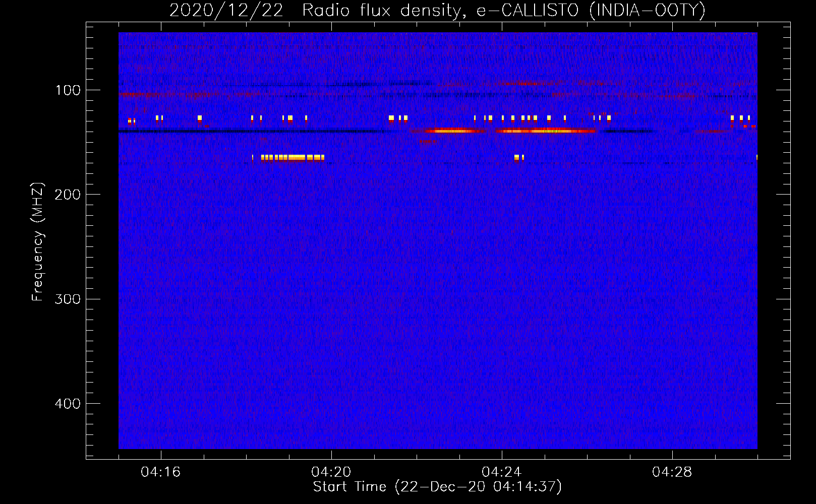Click the frequency tick label "200"
The height and width of the screenshot is (504, 816).
coord(68,195)
